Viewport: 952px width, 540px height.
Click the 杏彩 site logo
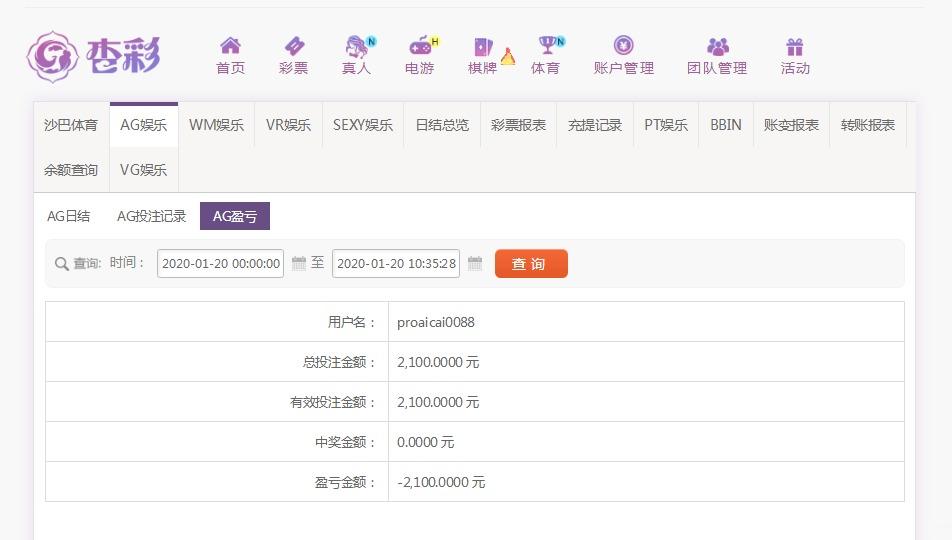(94, 56)
